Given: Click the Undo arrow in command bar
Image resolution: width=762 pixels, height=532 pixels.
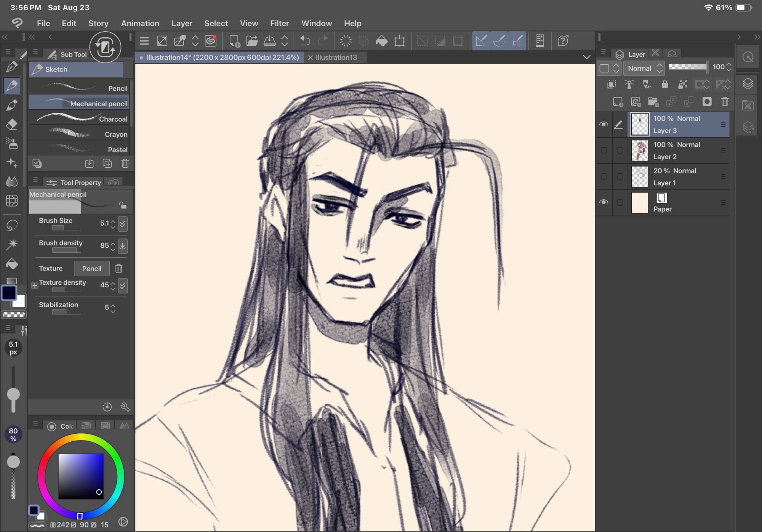Looking at the screenshot, I should point(305,41).
